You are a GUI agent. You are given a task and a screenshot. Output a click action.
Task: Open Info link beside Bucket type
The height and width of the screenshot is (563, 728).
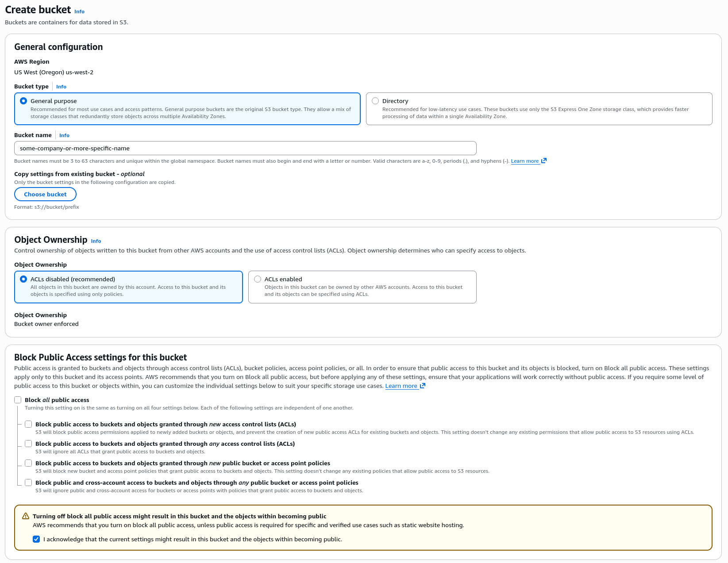click(61, 87)
